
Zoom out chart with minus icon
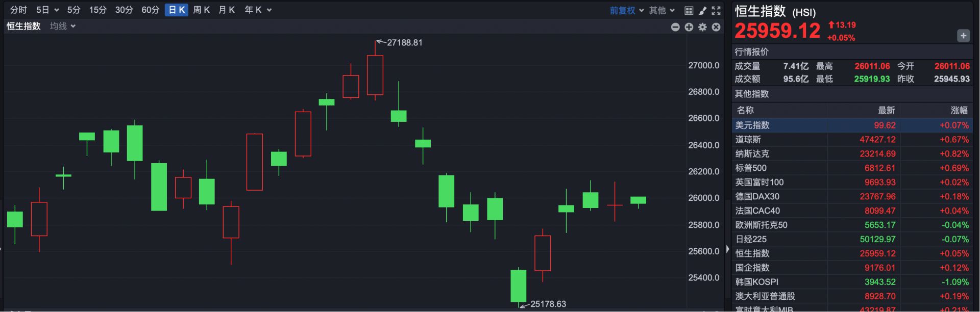(675, 27)
